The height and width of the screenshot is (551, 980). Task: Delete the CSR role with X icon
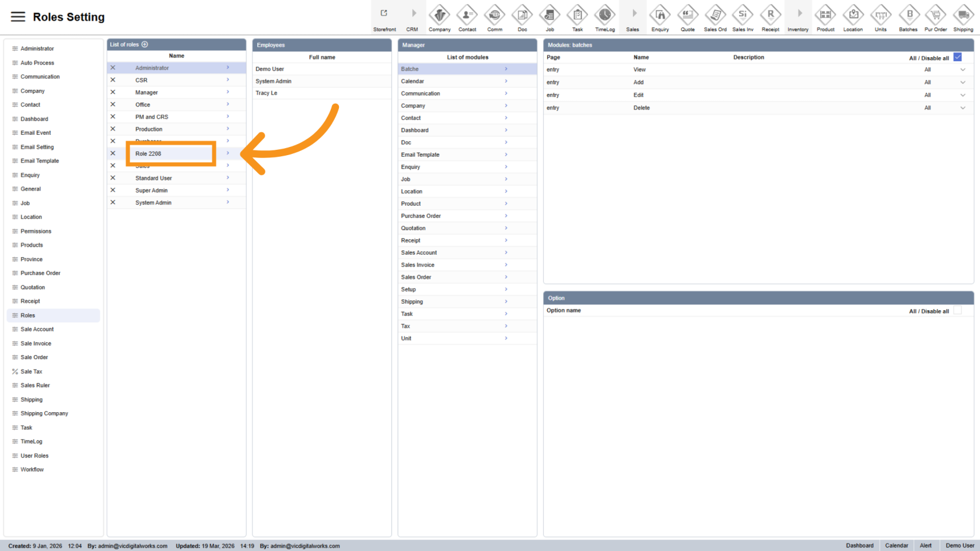113,80
